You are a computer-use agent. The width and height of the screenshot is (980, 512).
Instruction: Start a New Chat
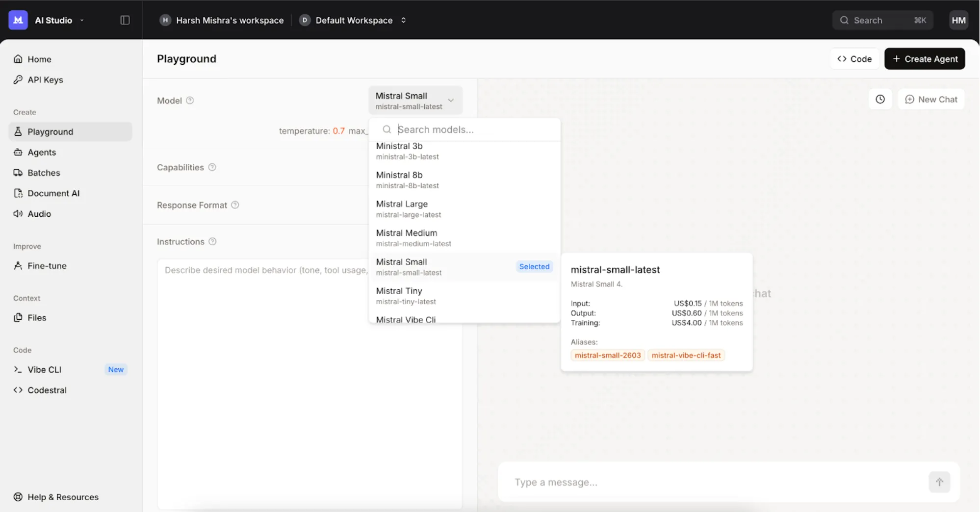[931, 99]
